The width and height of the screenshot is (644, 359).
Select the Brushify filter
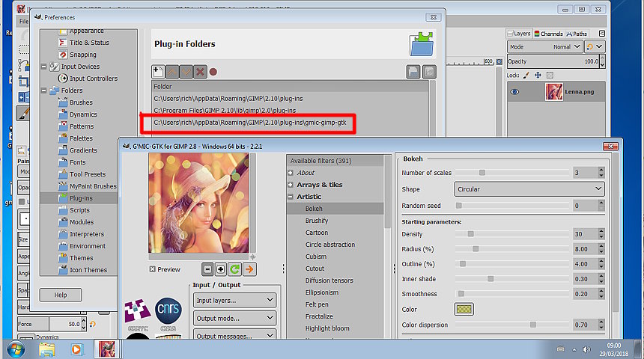317,221
